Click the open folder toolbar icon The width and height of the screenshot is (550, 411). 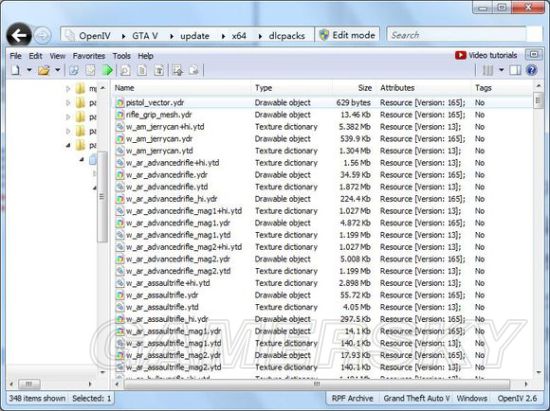click(x=44, y=70)
